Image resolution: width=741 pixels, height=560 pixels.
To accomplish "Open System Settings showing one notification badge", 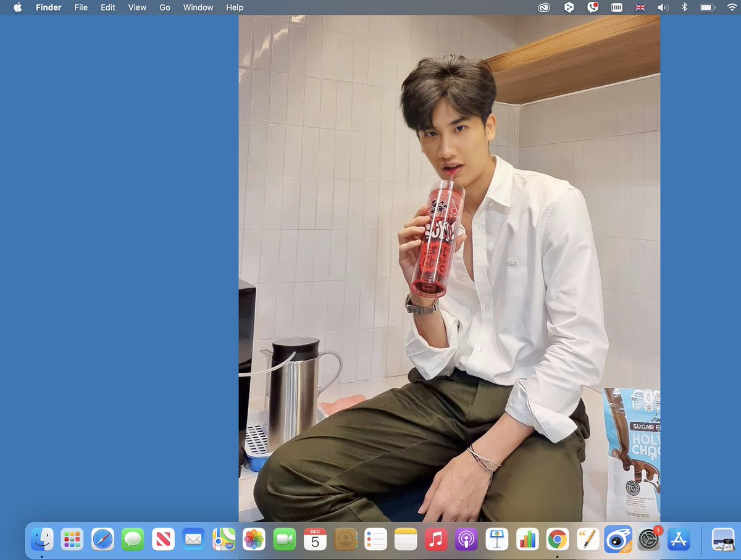I will (647, 539).
